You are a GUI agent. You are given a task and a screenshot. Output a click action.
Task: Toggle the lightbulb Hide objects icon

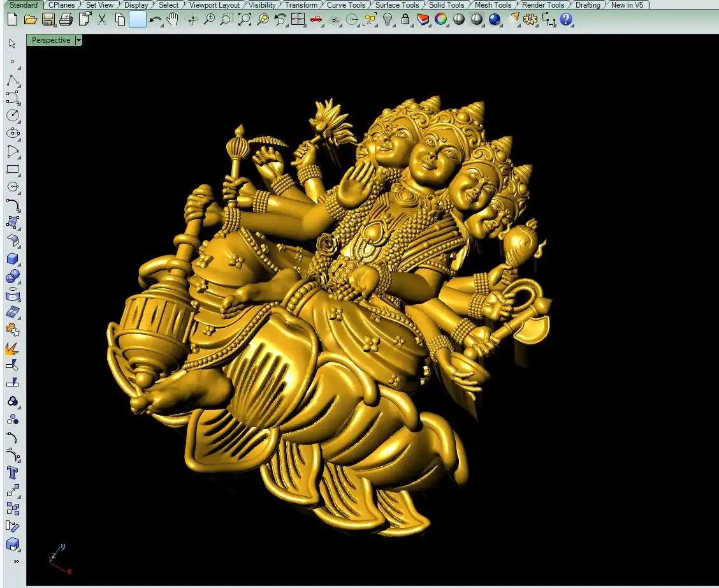point(388,19)
